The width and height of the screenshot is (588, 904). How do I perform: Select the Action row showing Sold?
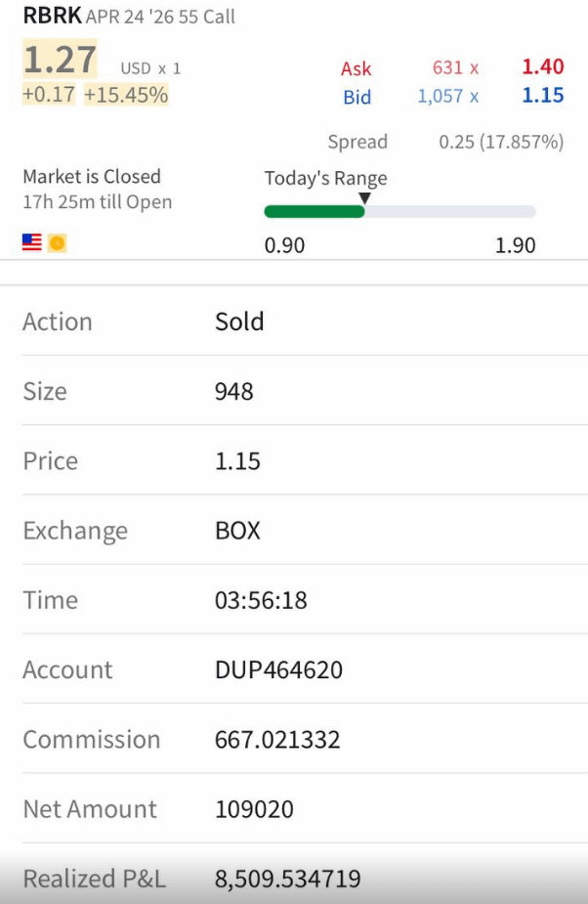293,322
